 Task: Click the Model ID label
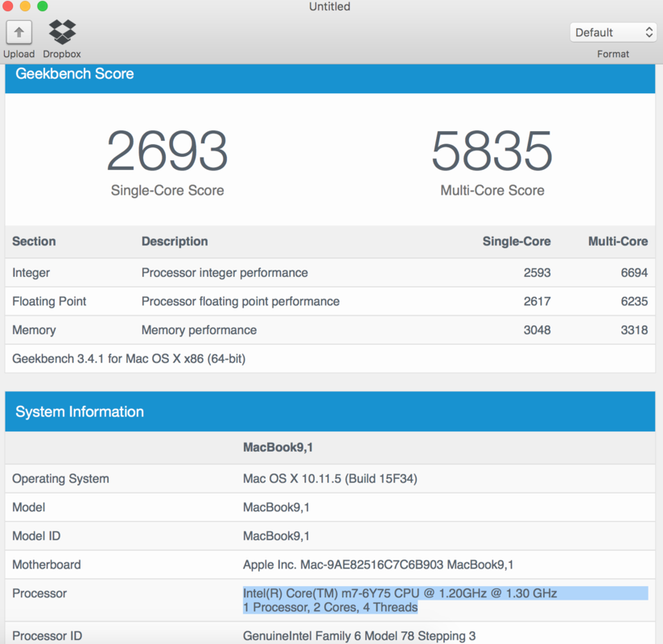[x=36, y=536]
